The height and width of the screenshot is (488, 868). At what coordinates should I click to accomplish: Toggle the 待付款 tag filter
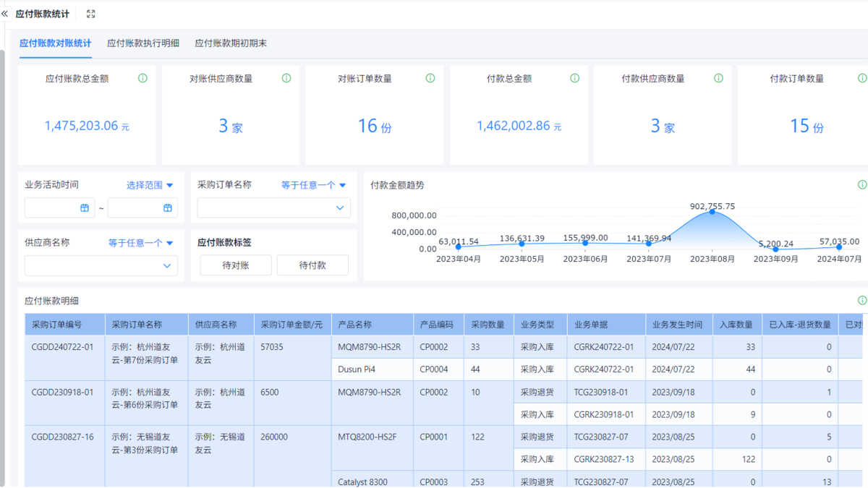point(312,265)
